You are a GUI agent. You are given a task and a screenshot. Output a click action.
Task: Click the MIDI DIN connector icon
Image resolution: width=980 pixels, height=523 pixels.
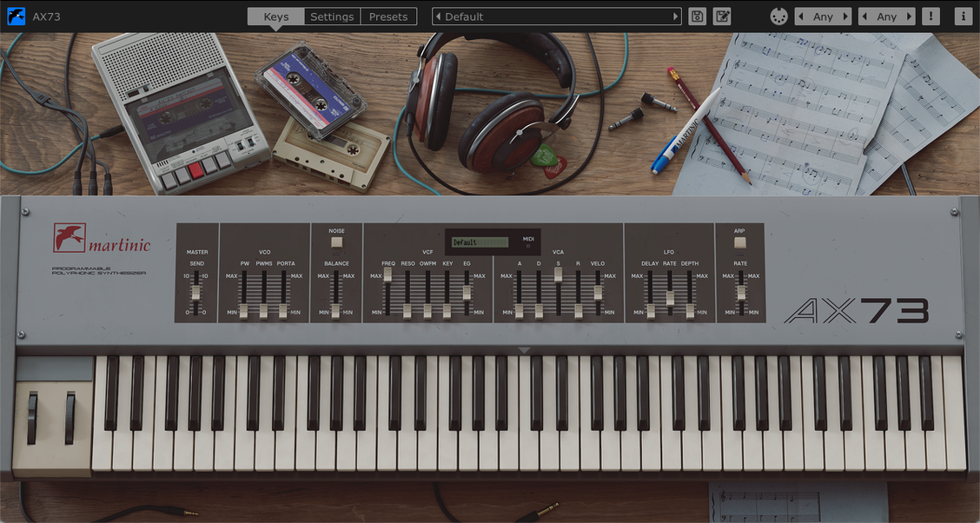(778, 16)
